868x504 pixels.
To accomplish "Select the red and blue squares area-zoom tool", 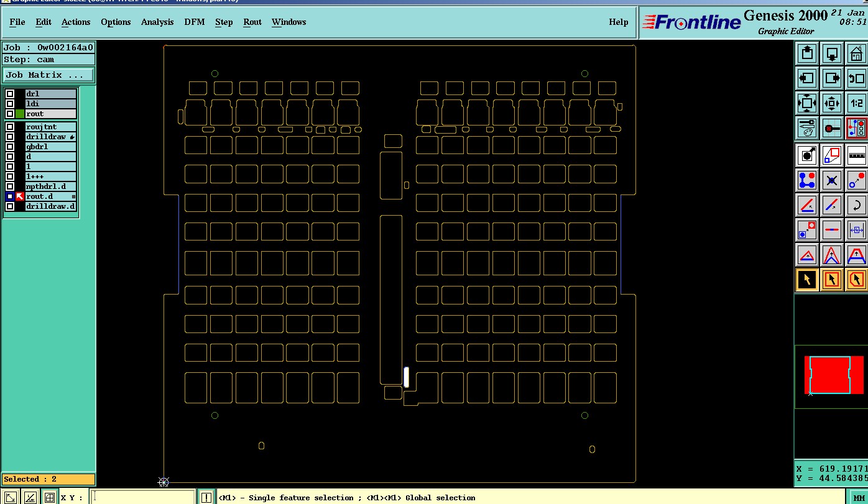I will coord(832,155).
